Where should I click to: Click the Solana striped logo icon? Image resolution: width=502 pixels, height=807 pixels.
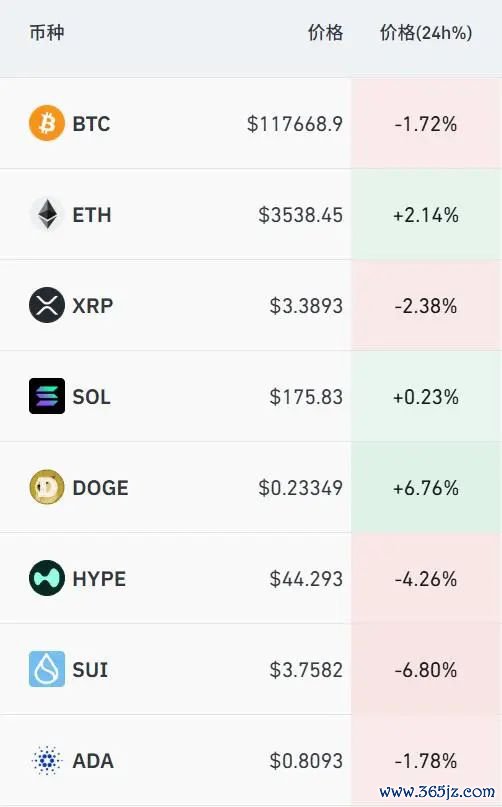47,396
